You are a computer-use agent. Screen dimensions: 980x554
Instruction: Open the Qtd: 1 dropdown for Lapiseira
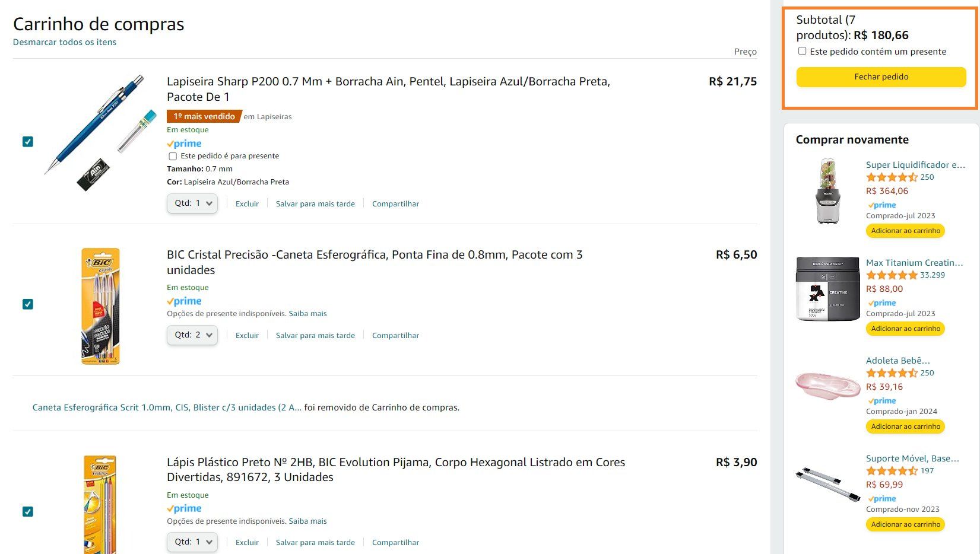click(192, 203)
